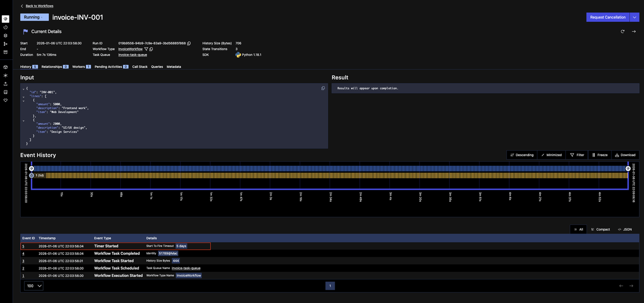Open the InvoiceWorkflow type link
Image resolution: width=644 pixels, height=303 pixels.
pyautogui.click(x=130, y=49)
